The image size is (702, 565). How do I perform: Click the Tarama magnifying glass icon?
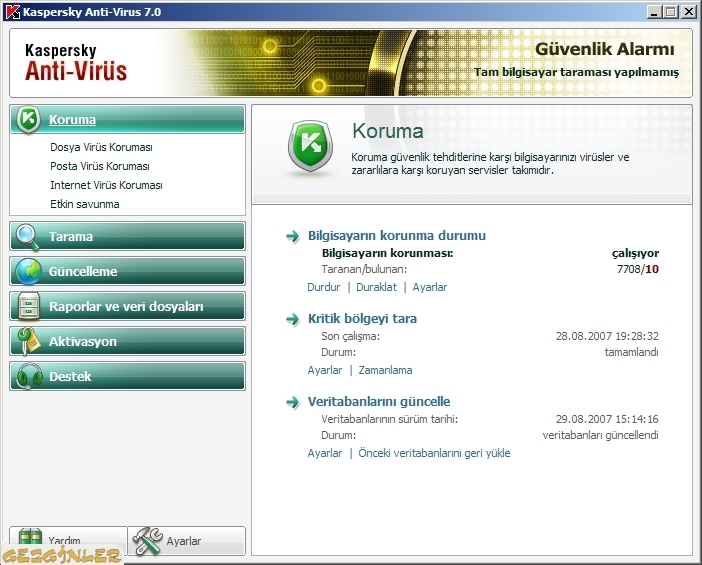click(27, 236)
